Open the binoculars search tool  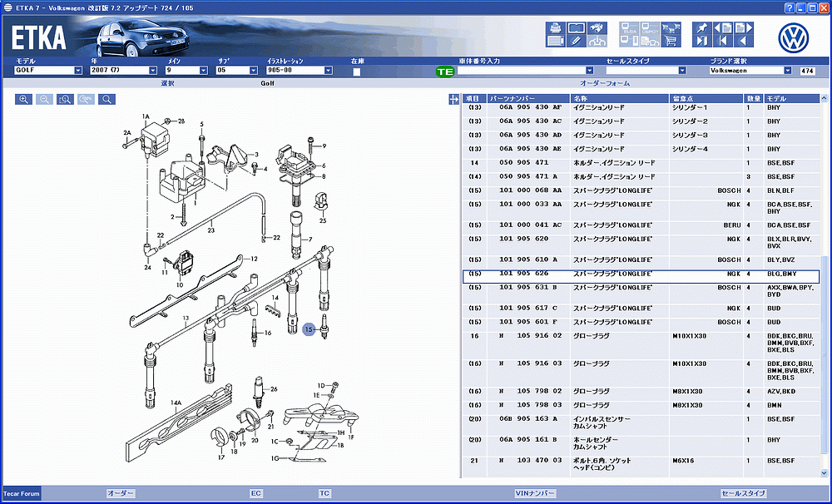(x=597, y=27)
